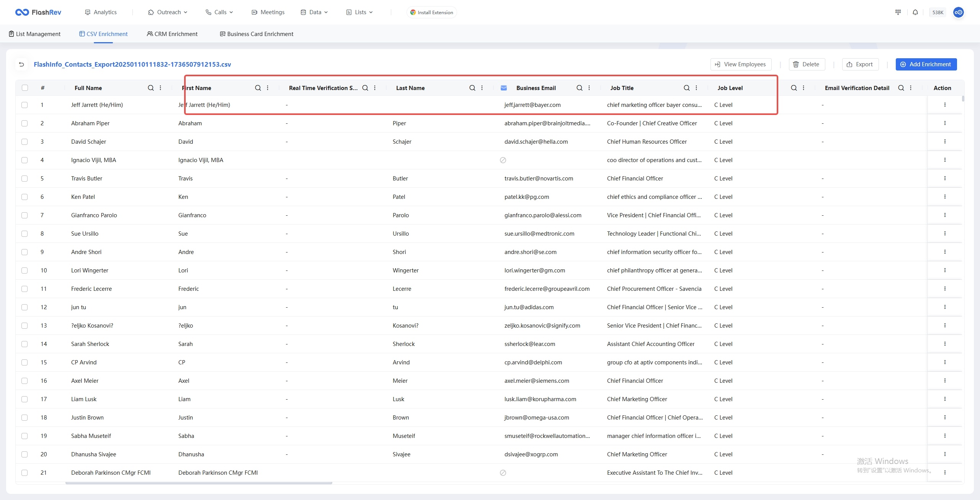Viewport: 980px width, 500px height.
Task: Select the Liam Lusk row checkbox
Action: (x=24, y=399)
